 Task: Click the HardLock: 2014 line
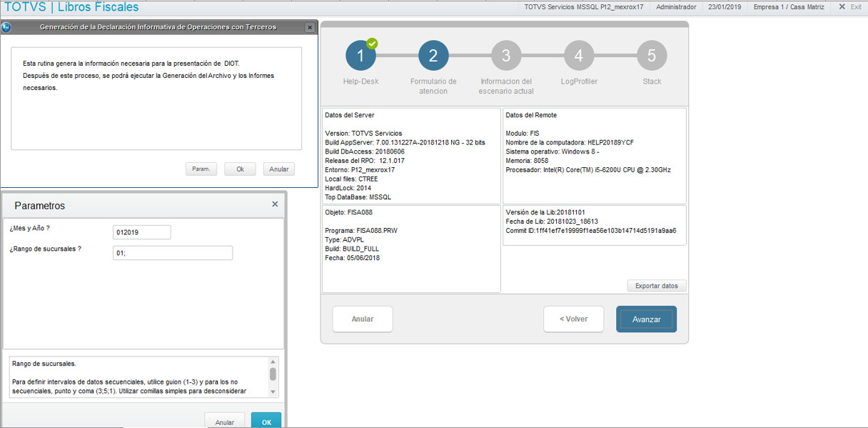348,188
